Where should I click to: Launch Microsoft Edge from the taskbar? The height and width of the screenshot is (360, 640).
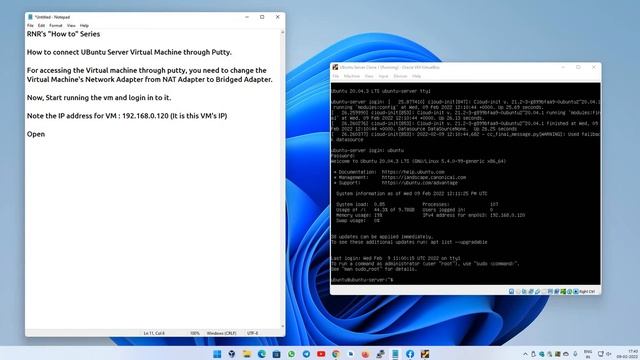[x=262, y=354]
